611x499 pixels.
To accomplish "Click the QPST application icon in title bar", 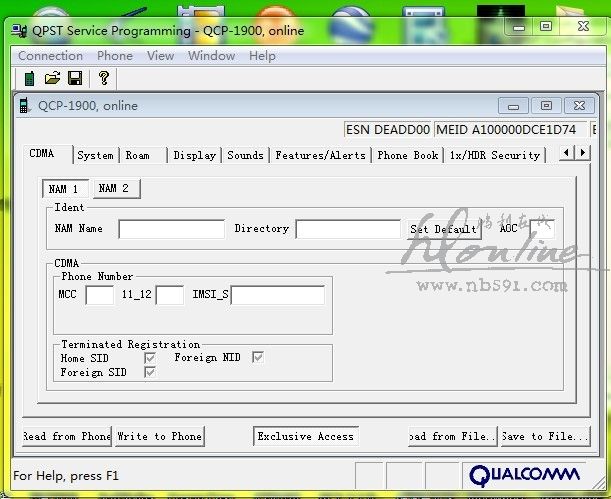I will [x=19, y=30].
